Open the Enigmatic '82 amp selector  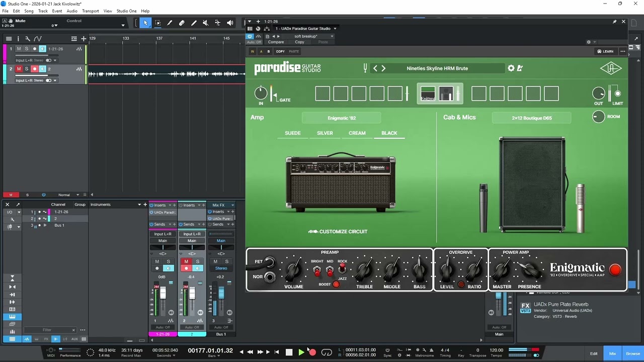coord(342,118)
